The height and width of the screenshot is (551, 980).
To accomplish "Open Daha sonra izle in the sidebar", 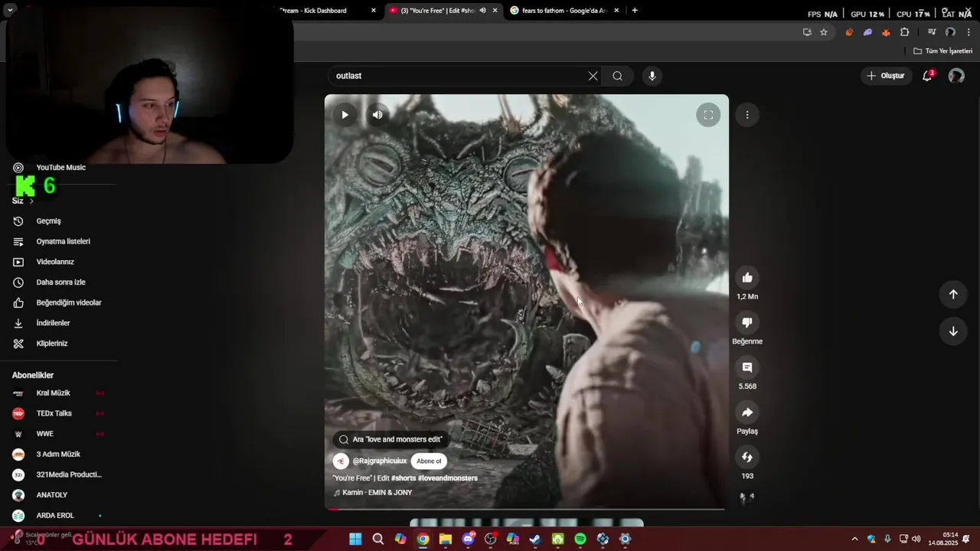I will pyautogui.click(x=60, y=282).
